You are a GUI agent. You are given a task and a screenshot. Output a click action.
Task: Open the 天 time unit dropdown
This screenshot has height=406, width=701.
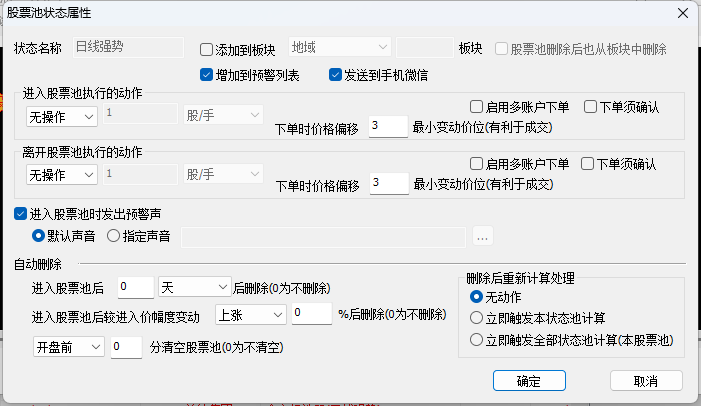[x=194, y=287]
